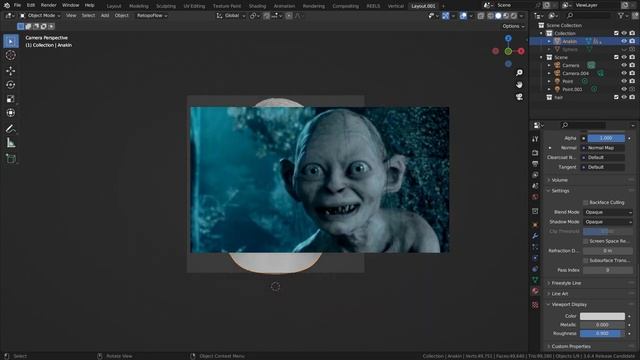This screenshot has width=640, height=360.
Task: Select the Measure tool
Action: [x=11, y=143]
